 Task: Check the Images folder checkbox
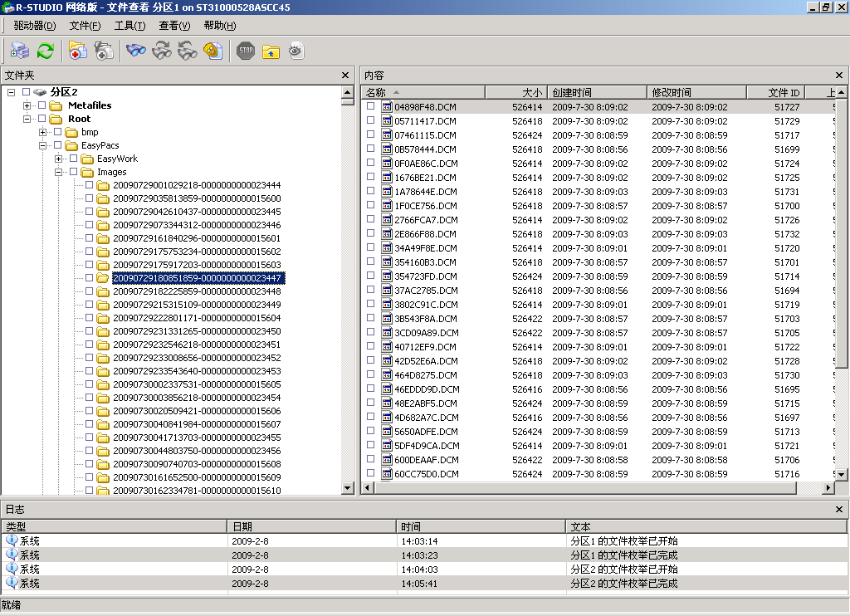click(74, 171)
